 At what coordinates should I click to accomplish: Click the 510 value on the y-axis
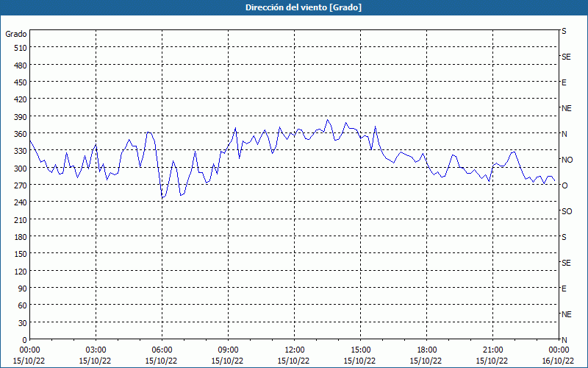21,48
